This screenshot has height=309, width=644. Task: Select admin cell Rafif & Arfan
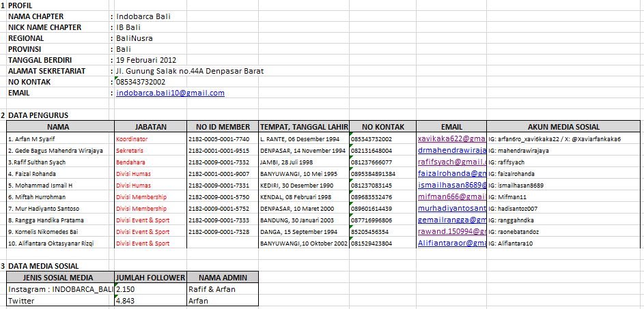coord(223,289)
